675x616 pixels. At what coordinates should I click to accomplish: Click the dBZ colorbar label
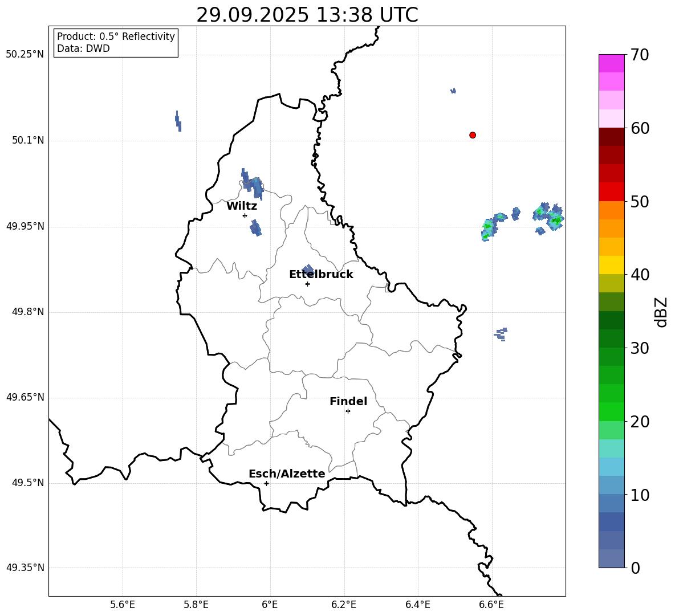coord(661,312)
